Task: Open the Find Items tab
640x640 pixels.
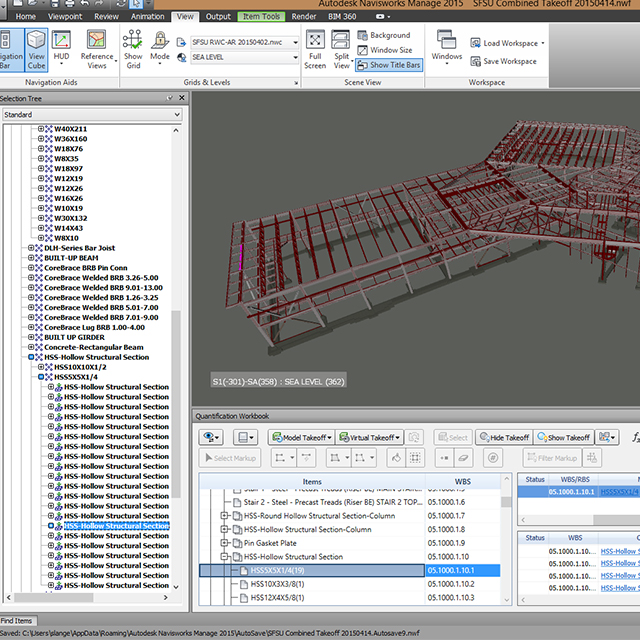Action: point(16,621)
